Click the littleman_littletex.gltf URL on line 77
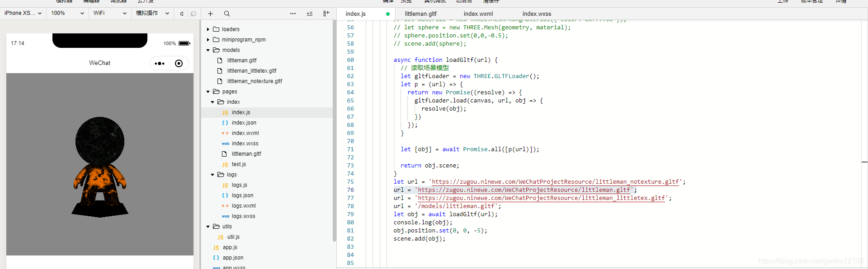868x269 pixels. [x=542, y=198]
